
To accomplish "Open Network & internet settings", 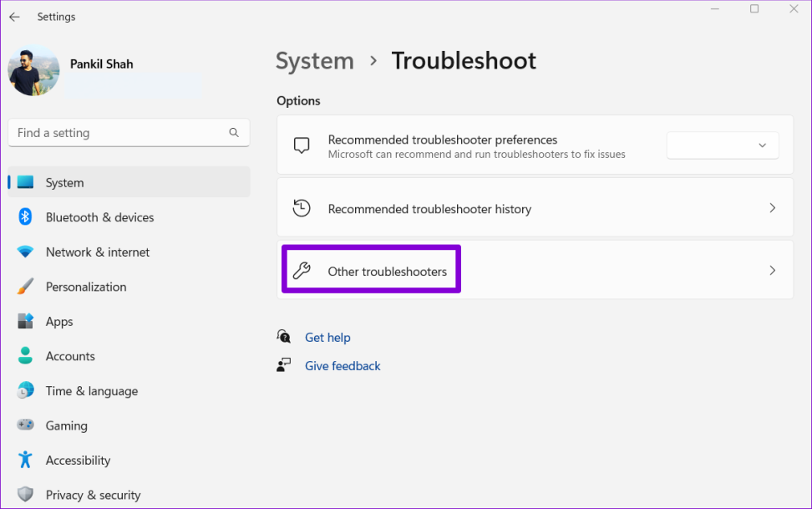I will click(x=98, y=252).
